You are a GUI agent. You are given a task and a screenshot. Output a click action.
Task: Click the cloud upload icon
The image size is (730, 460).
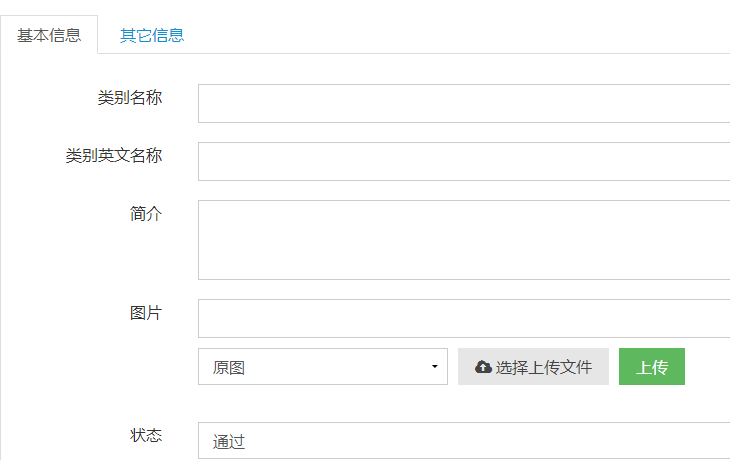483,367
